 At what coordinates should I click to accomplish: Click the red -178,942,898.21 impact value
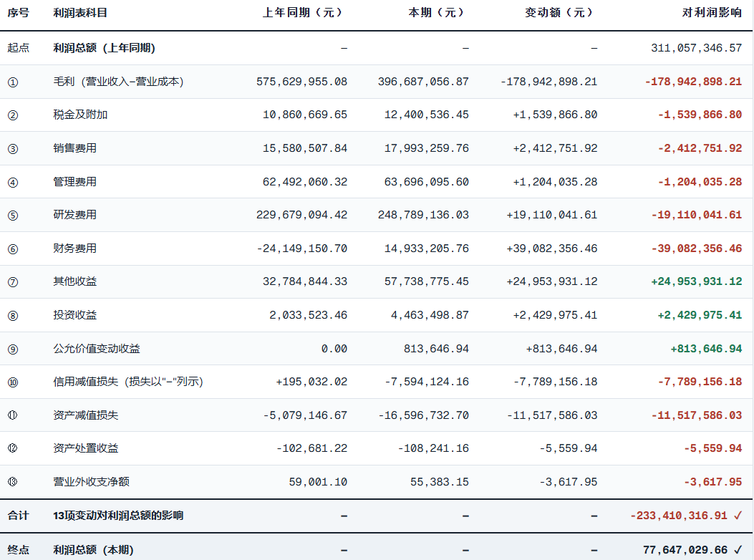coord(693,82)
